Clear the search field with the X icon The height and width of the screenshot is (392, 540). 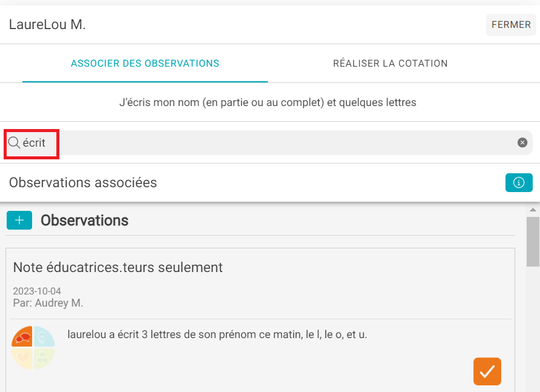[522, 142]
